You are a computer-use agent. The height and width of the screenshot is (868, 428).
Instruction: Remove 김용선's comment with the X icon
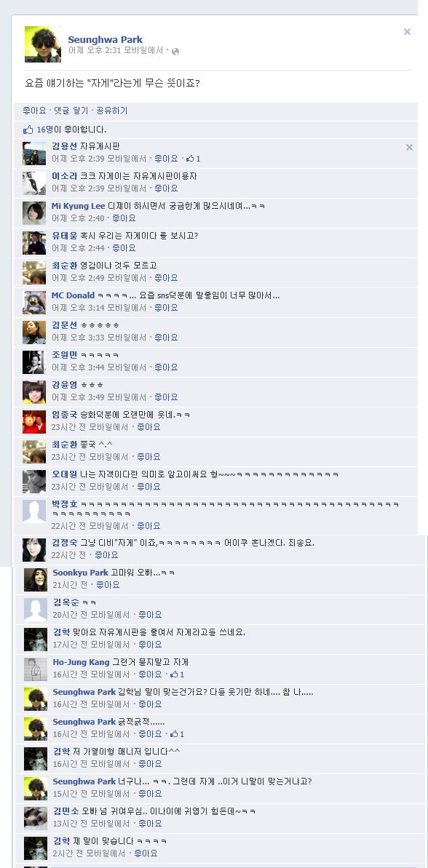tap(409, 147)
